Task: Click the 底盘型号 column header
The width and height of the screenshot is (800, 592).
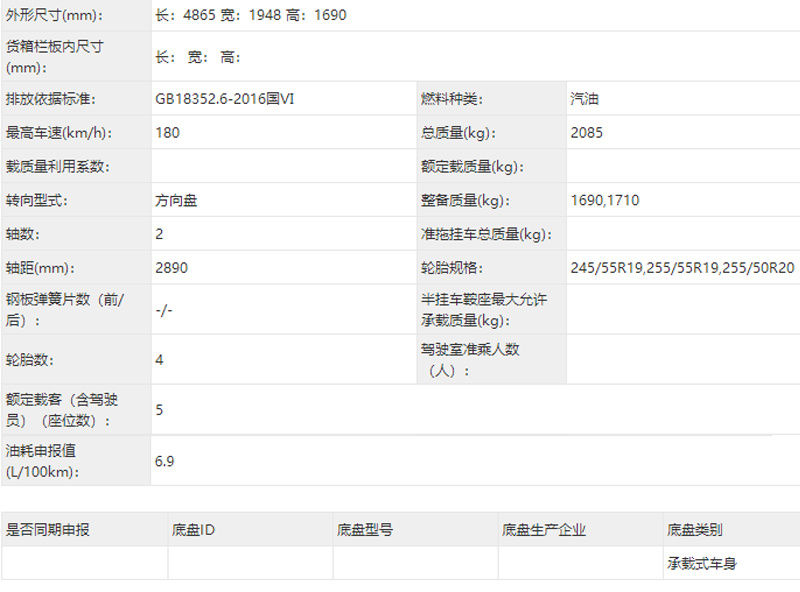Action: point(364,530)
